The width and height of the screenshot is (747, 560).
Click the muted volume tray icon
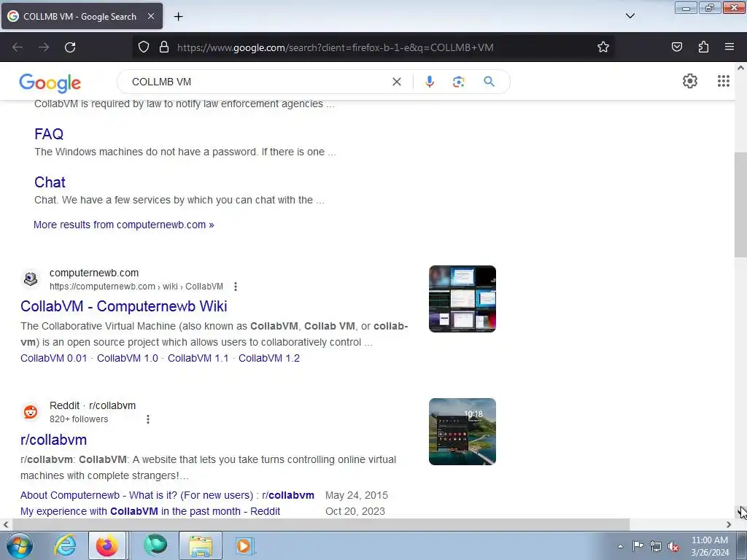[673, 546]
